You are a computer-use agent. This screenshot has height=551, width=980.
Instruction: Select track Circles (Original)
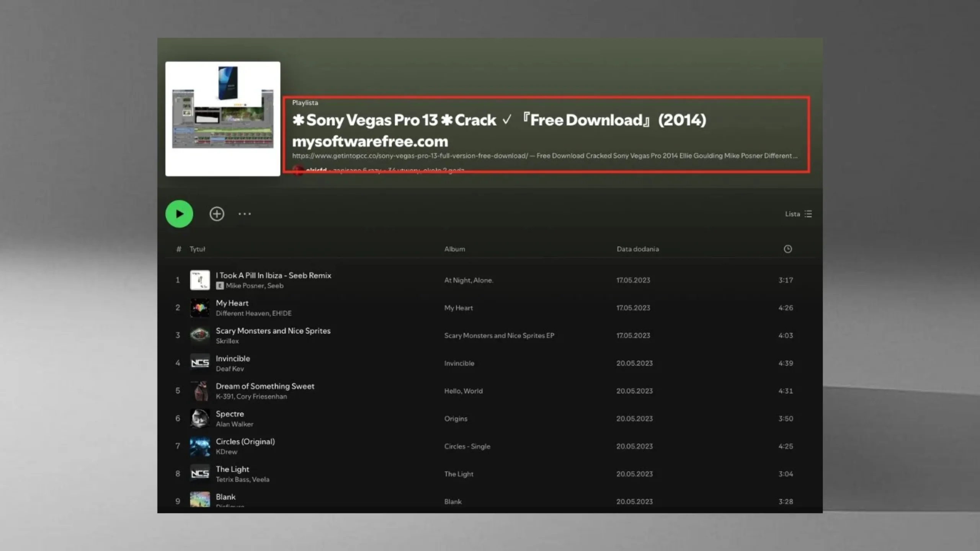245,442
